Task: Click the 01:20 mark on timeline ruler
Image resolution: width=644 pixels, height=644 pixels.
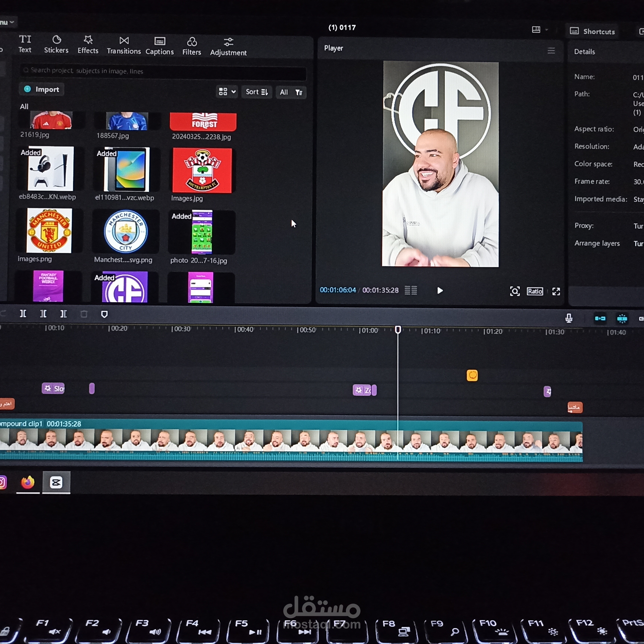Action: pyautogui.click(x=493, y=331)
